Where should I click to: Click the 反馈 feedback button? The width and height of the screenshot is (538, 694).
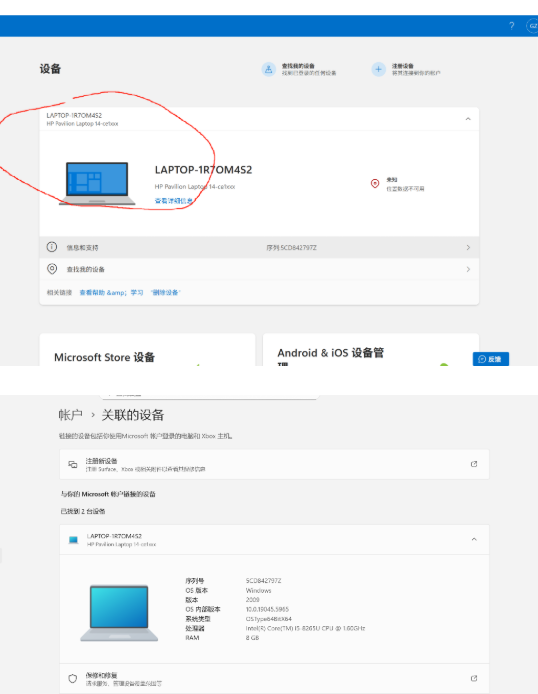tap(491, 359)
